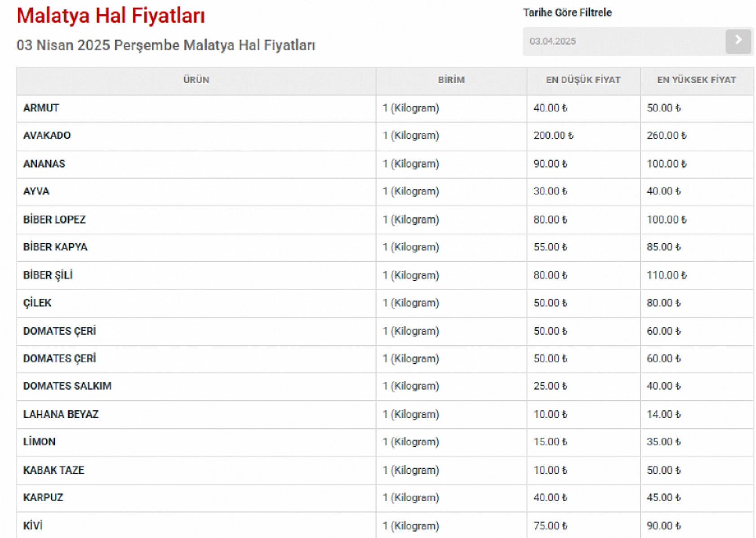This screenshot has width=756, height=538.
Task: Click the 45.00 ₺ highest price for KARPUZ
Action: tap(663, 498)
